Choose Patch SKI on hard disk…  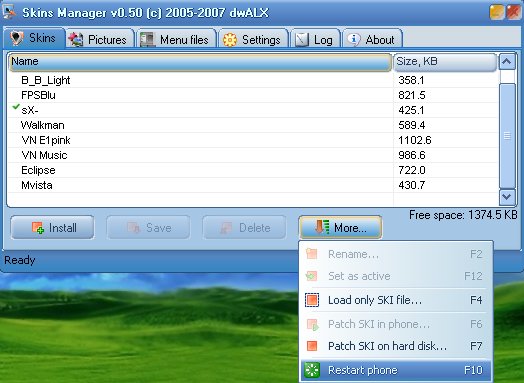396,346
